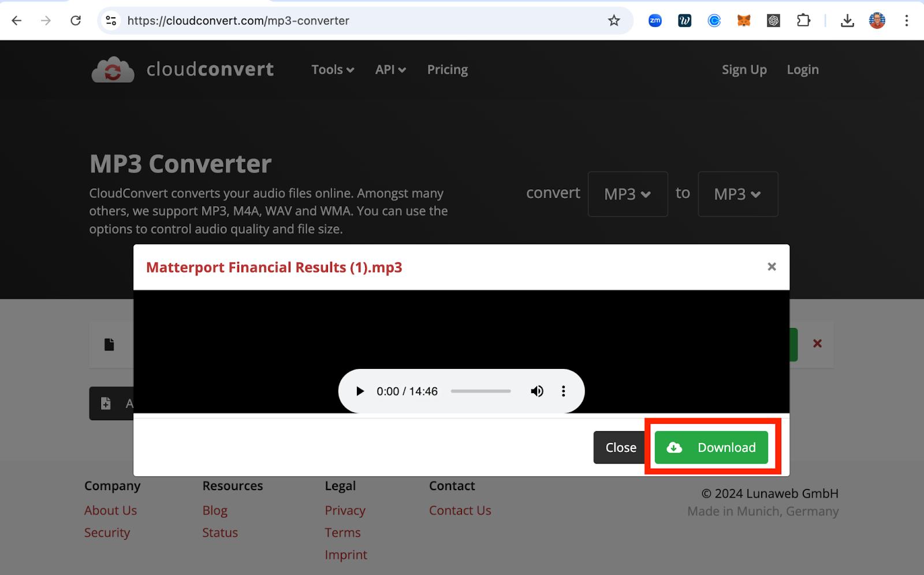The width and height of the screenshot is (924, 575).
Task: Open the Chrome three-dot menu
Action: click(907, 21)
